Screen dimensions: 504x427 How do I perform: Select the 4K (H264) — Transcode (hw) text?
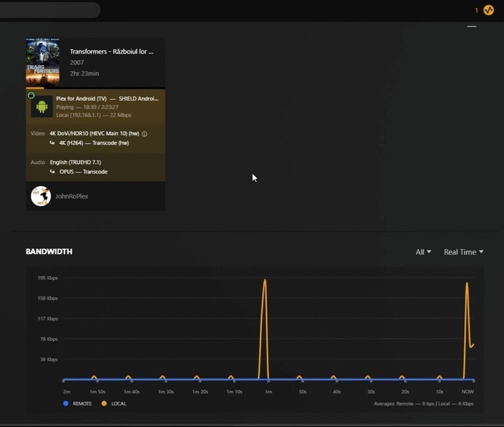[94, 143]
